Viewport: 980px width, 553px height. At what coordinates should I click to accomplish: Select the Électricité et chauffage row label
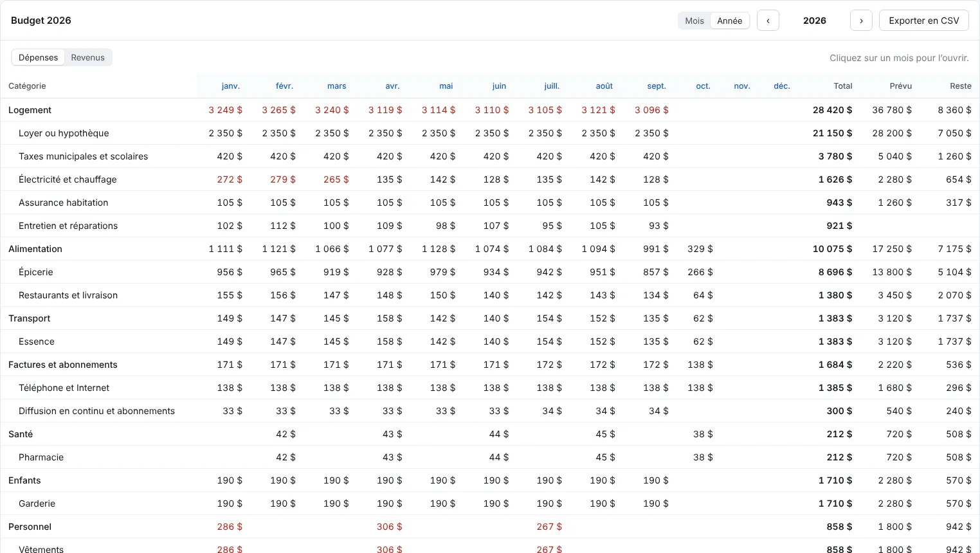click(68, 179)
